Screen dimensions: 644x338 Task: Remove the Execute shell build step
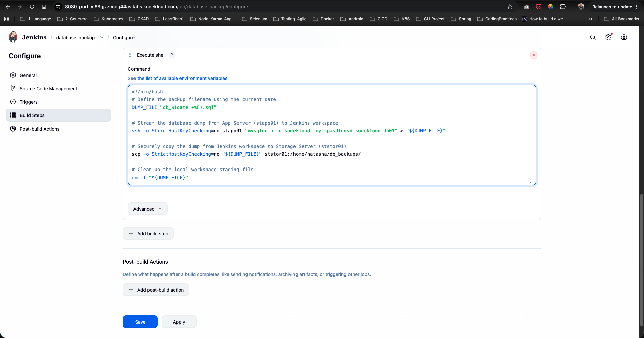[534, 55]
